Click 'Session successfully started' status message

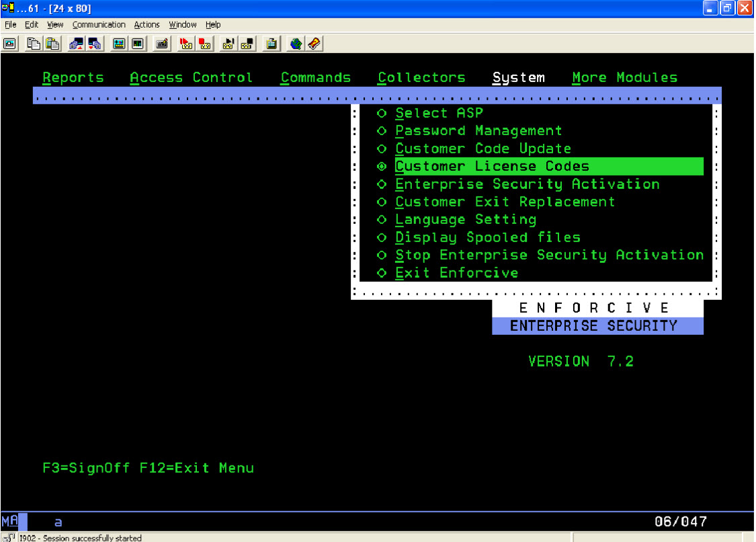point(92,538)
